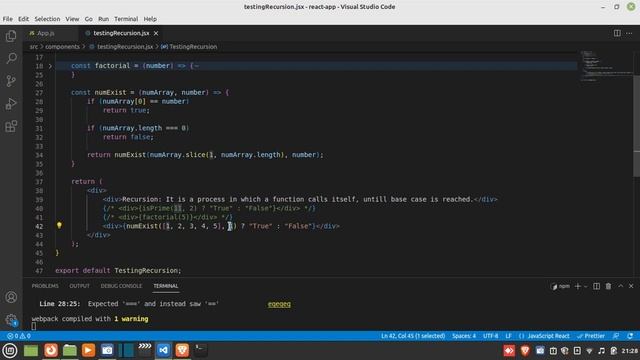Click the src breadcrumb segment
The image size is (640, 360).
pos(33,47)
